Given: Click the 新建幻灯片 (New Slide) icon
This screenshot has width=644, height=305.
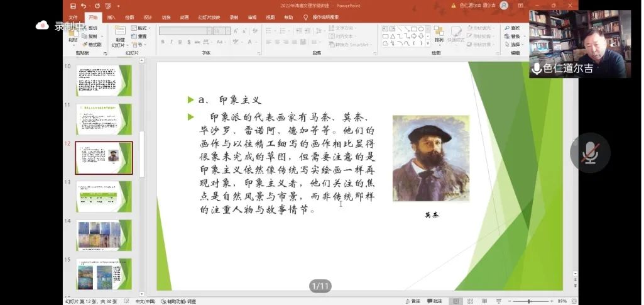Looking at the screenshot, I should click(120, 31).
